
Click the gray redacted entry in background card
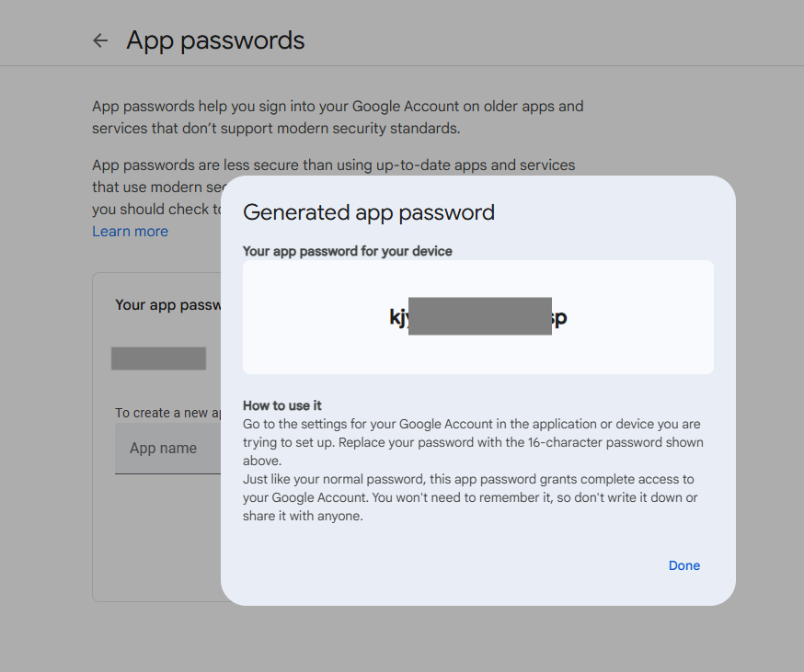coord(158,359)
